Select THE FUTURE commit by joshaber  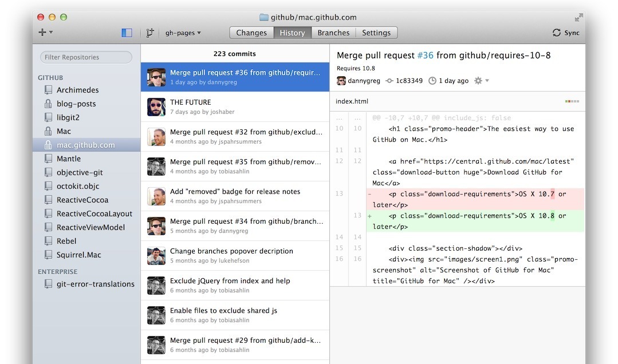pyautogui.click(x=235, y=107)
